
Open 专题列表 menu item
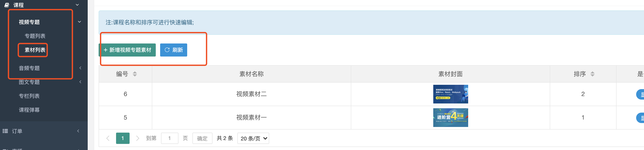35,36
